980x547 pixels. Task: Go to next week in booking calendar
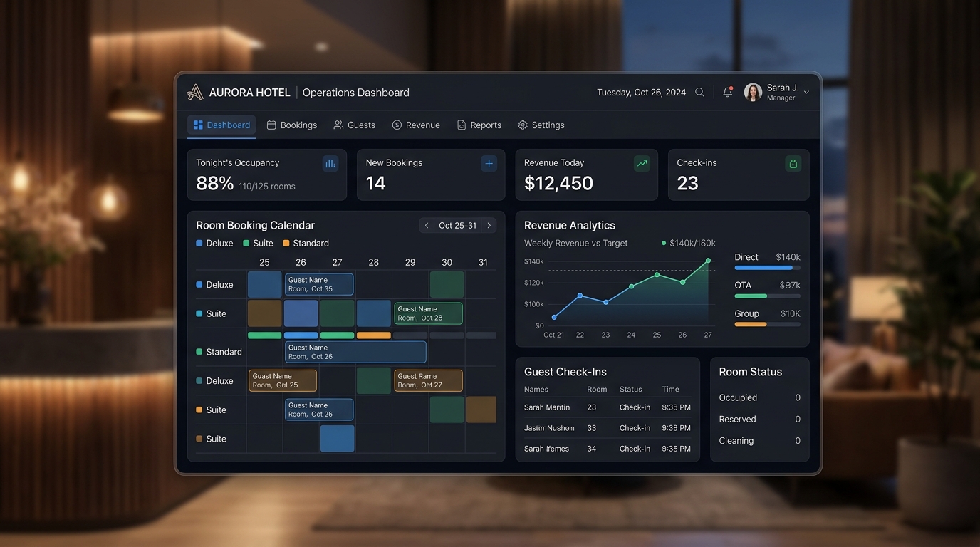coord(489,225)
